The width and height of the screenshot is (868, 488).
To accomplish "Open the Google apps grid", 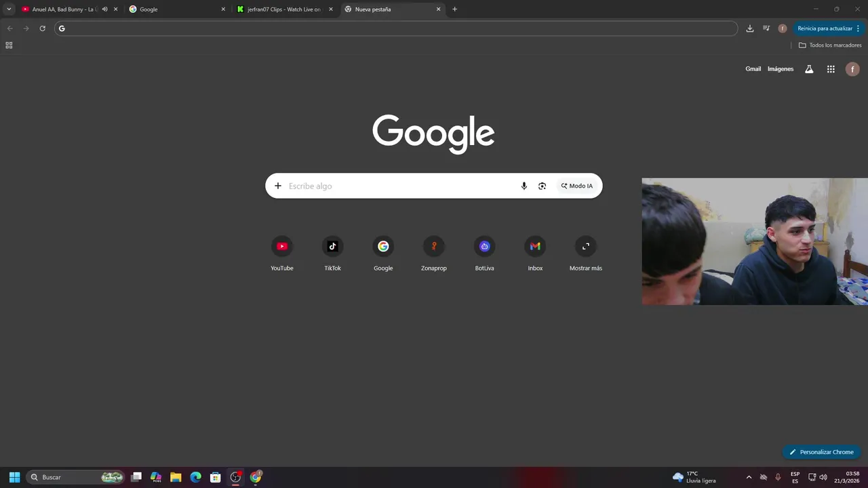I will pyautogui.click(x=831, y=69).
